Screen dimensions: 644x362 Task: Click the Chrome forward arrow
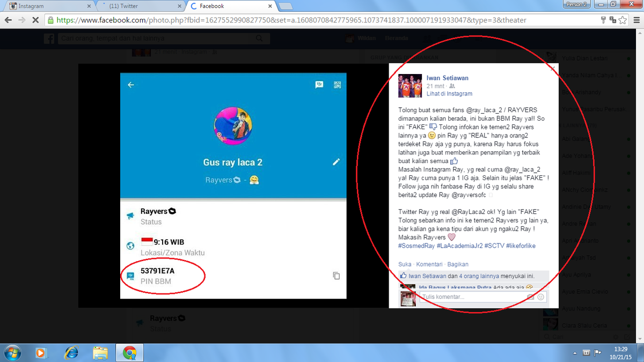tap(21, 20)
